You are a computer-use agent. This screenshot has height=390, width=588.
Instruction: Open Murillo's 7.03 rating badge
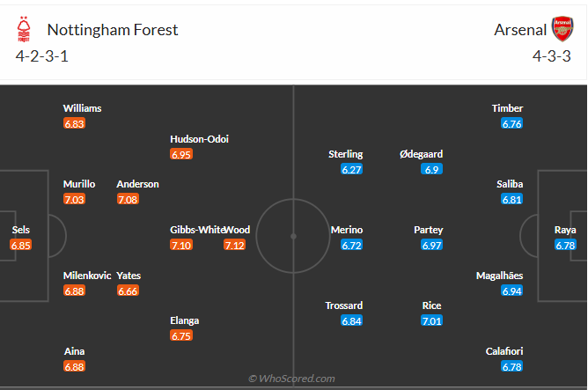pos(74,199)
